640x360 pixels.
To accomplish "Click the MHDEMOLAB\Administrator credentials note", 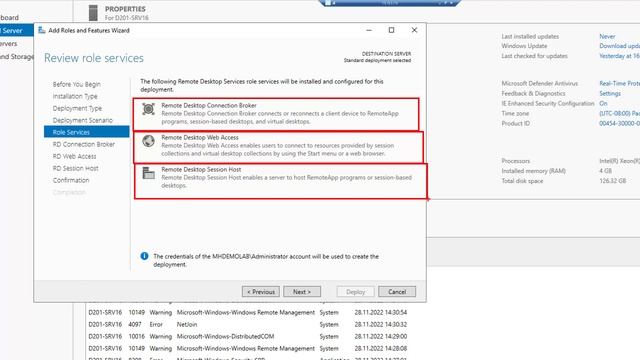I will coord(266,260).
